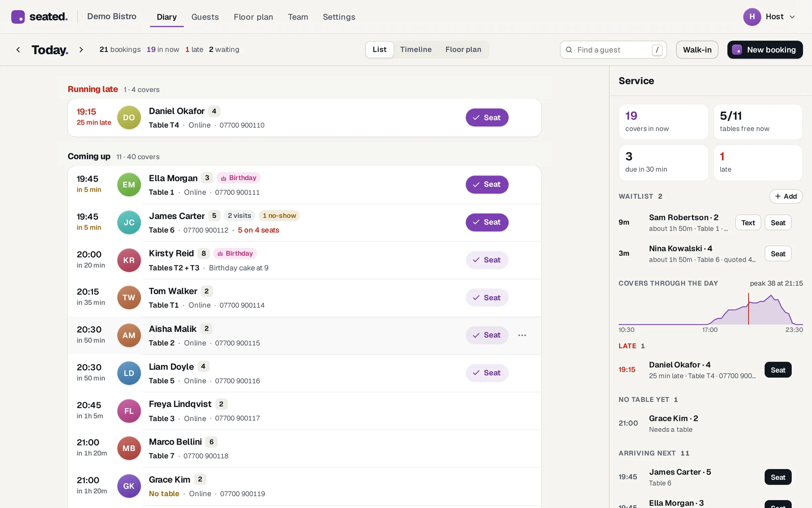Viewport: 812px width, 508px height.
Task: Click James Carter's 1 no-show badge
Action: coord(279,216)
